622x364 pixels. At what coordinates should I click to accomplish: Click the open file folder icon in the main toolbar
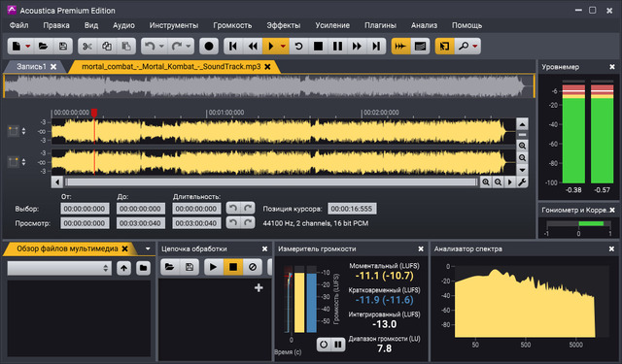point(43,47)
